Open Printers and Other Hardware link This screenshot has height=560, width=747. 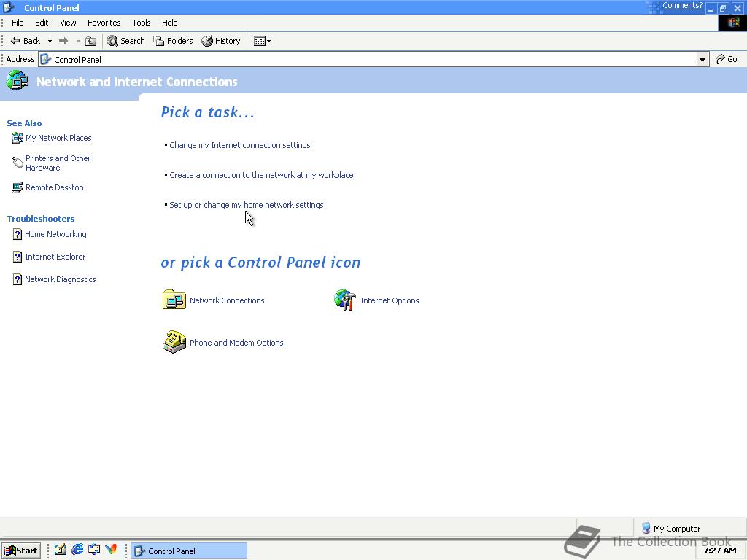pos(58,163)
